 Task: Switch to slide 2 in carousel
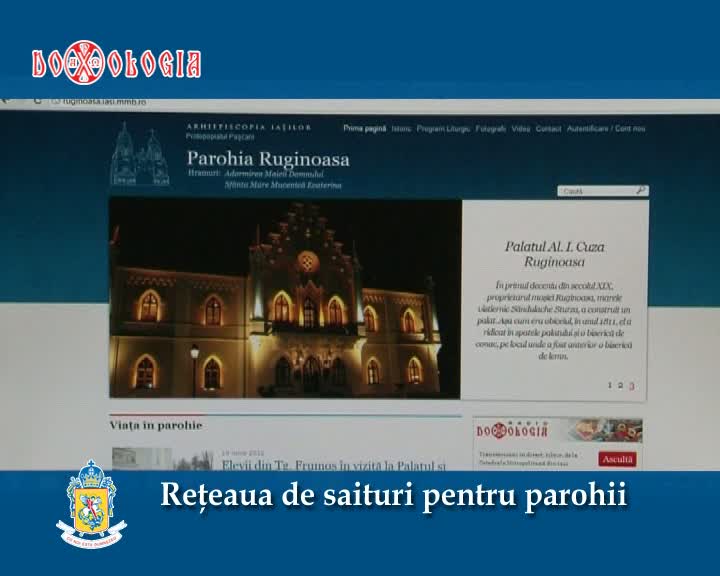620,385
